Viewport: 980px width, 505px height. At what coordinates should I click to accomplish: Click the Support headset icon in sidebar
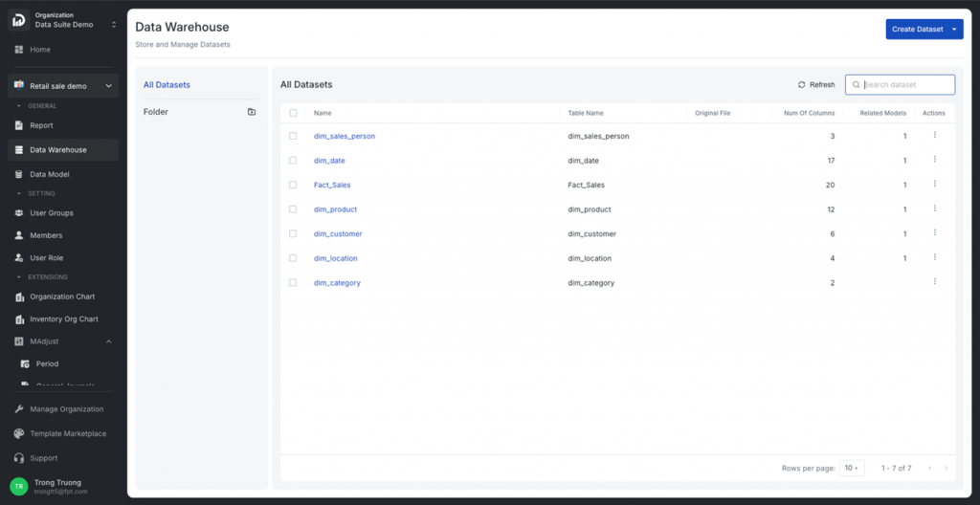pyautogui.click(x=19, y=458)
